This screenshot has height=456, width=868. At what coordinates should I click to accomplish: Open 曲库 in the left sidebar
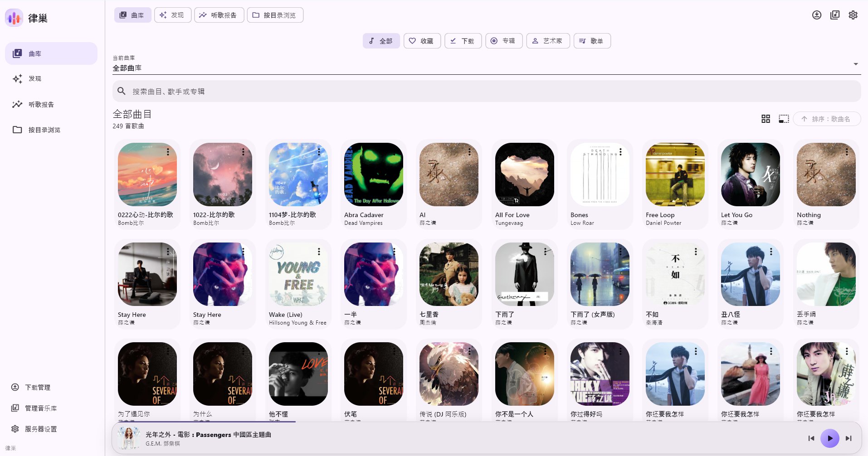point(51,53)
